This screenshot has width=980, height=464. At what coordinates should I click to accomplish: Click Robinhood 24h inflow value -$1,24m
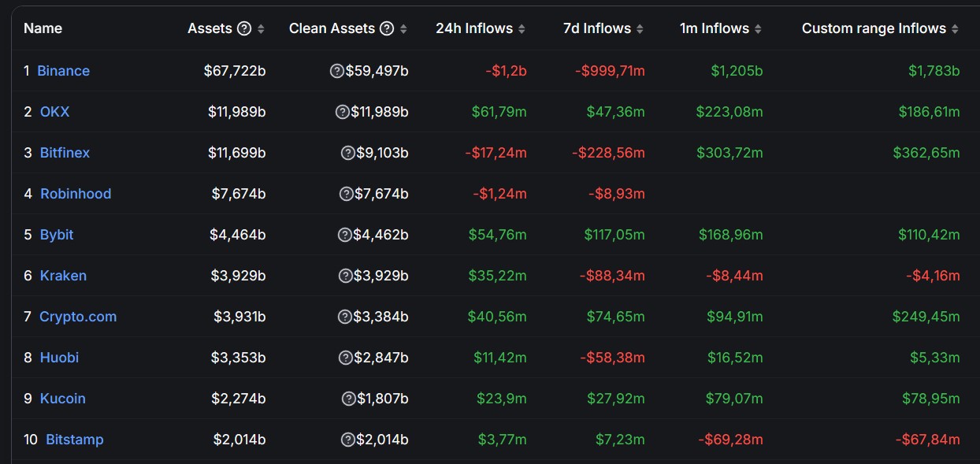point(500,194)
